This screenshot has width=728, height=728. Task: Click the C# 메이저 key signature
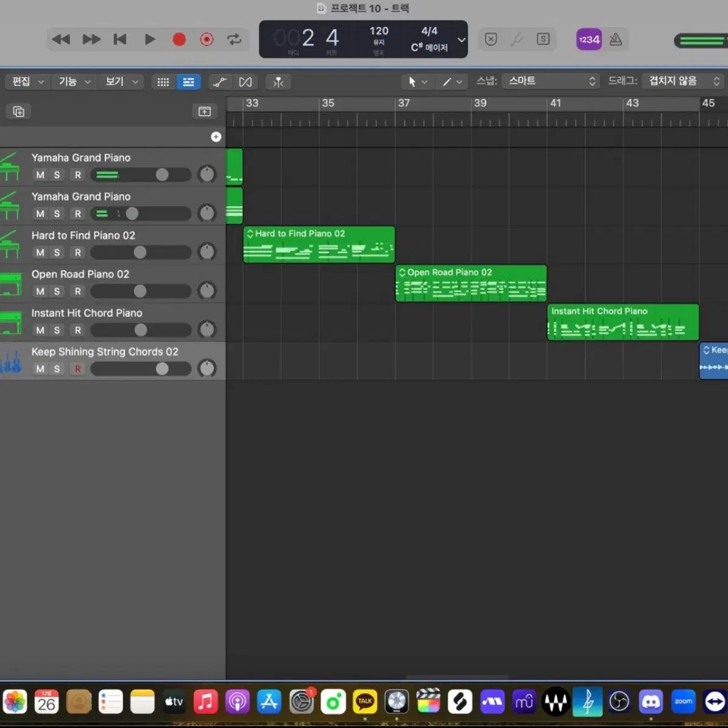[x=429, y=48]
